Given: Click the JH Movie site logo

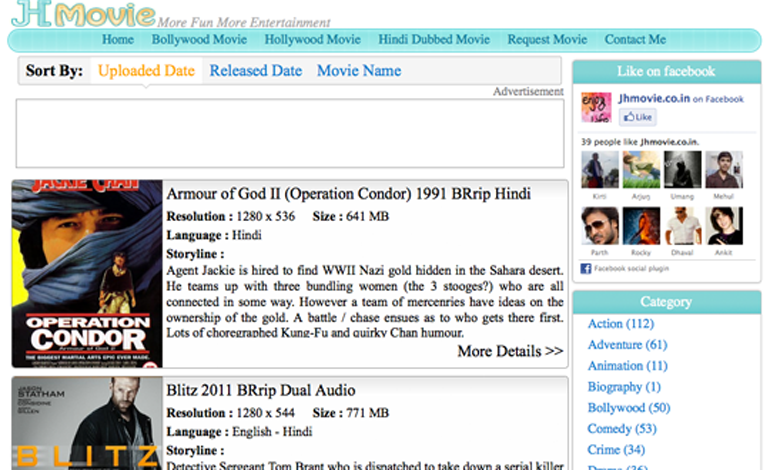Looking at the screenshot, I should click(83, 14).
